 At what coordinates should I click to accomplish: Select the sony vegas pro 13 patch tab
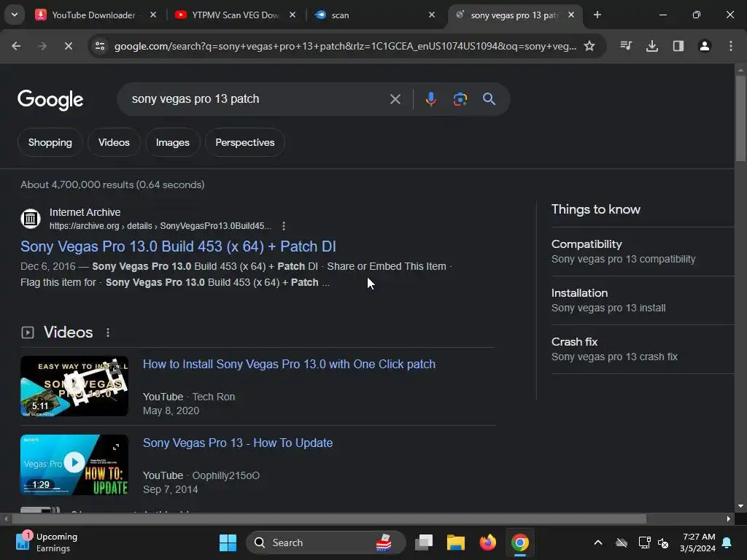coord(514,15)
